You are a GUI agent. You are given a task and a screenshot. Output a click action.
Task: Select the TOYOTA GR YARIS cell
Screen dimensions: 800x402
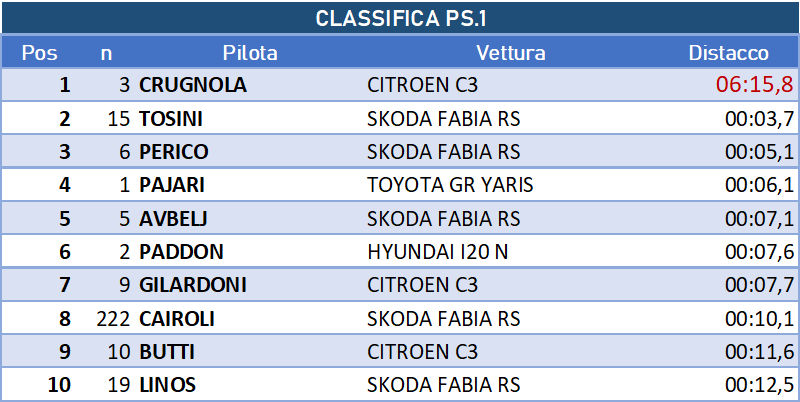450,185
